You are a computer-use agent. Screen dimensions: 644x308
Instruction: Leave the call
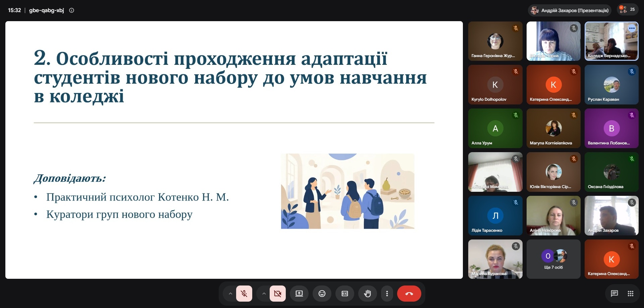(409, 294)
